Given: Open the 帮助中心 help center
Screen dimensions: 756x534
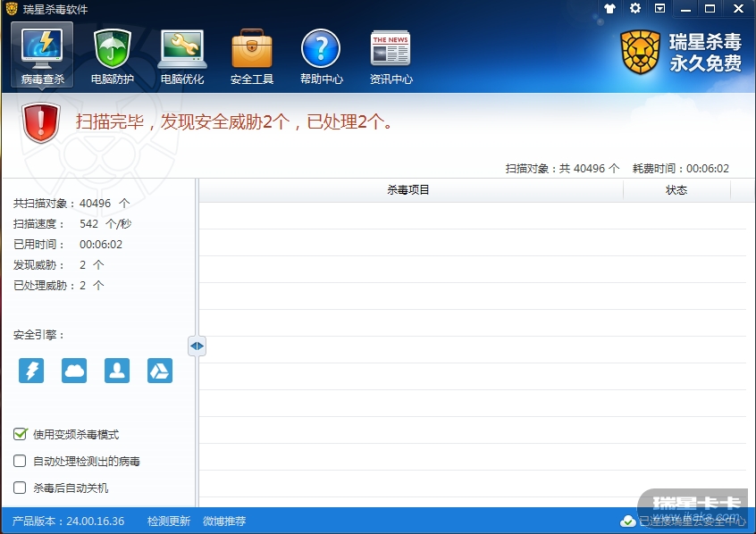Looking at the screenshot, I should pos(321,56).
